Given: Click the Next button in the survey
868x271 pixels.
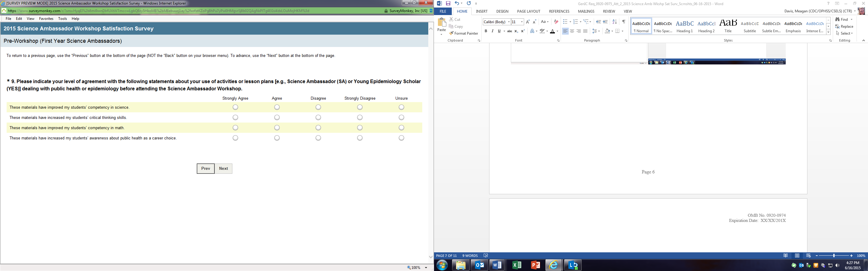Looking at the screenshot, I should [223, 169].
